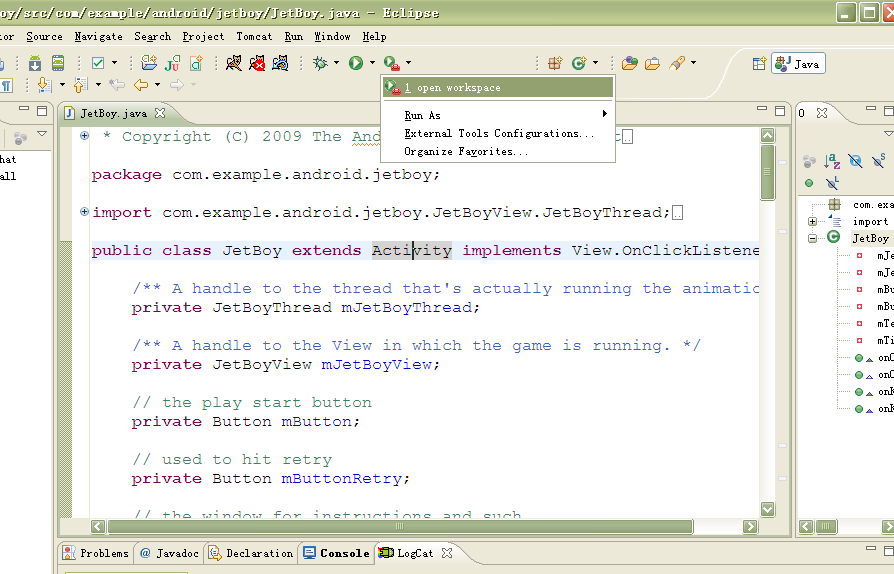Choose External Tools Configurations...

point(498,133)
